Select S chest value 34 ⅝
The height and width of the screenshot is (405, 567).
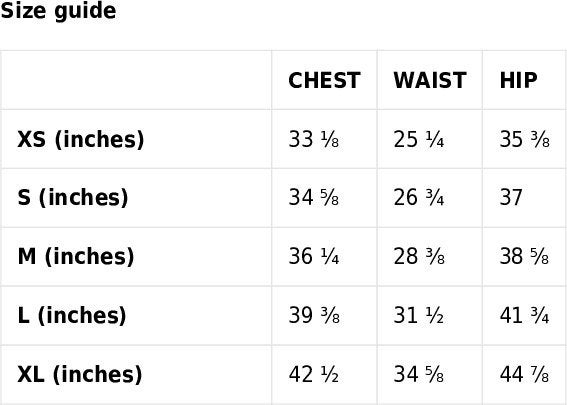[x=314, y=198]
